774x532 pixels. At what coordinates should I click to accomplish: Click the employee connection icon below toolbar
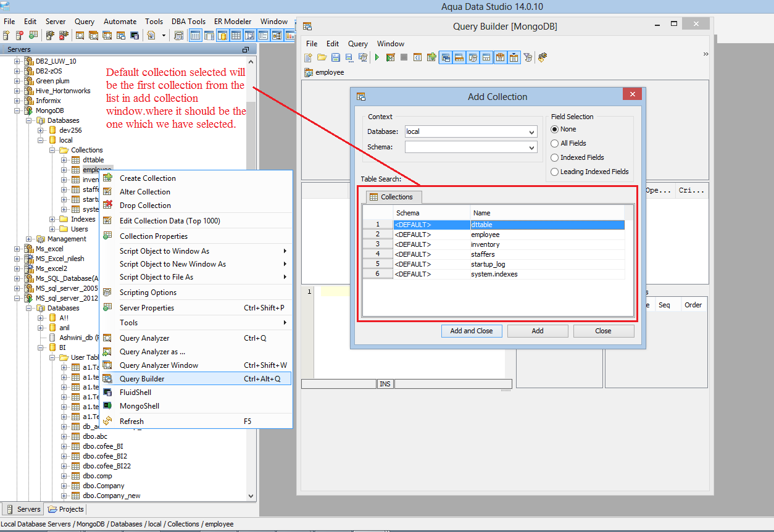[309, 72]
